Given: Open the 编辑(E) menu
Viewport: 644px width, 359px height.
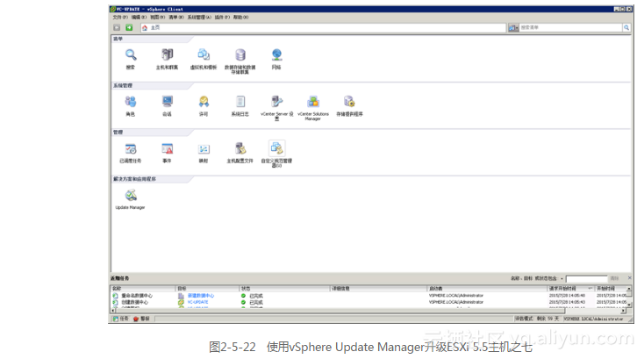Looking at the screenshot, I should (139, 18).
